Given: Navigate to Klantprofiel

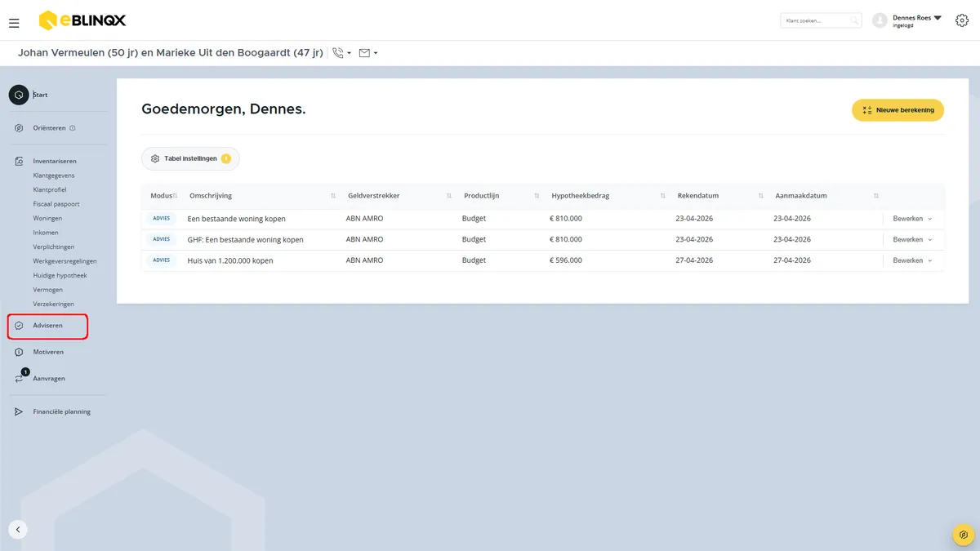Looking at the screenshot, I should coord(50,189).
